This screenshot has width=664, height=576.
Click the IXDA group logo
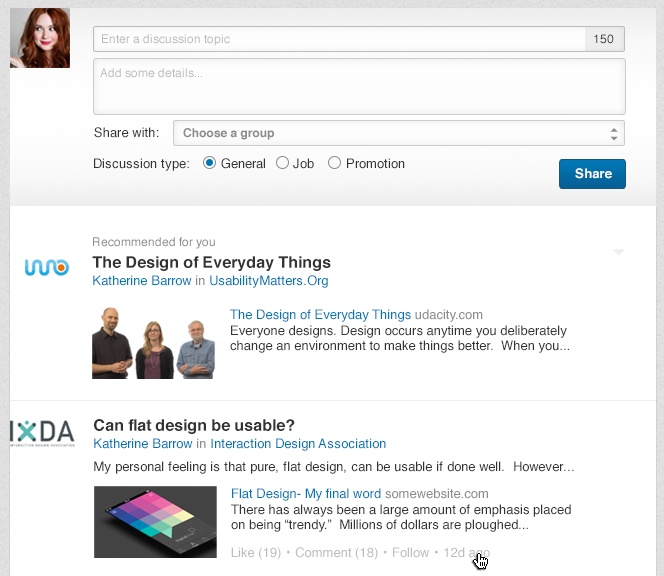(x=43, y=433)
